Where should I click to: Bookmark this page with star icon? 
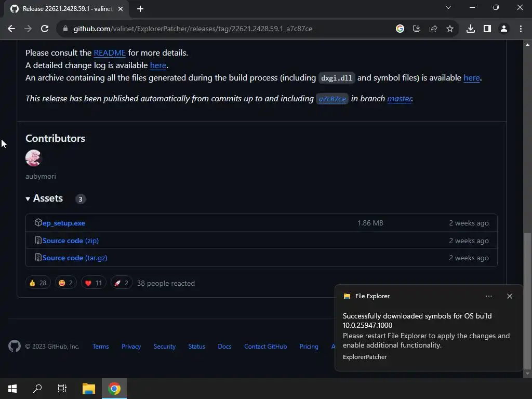coord(450,29)
